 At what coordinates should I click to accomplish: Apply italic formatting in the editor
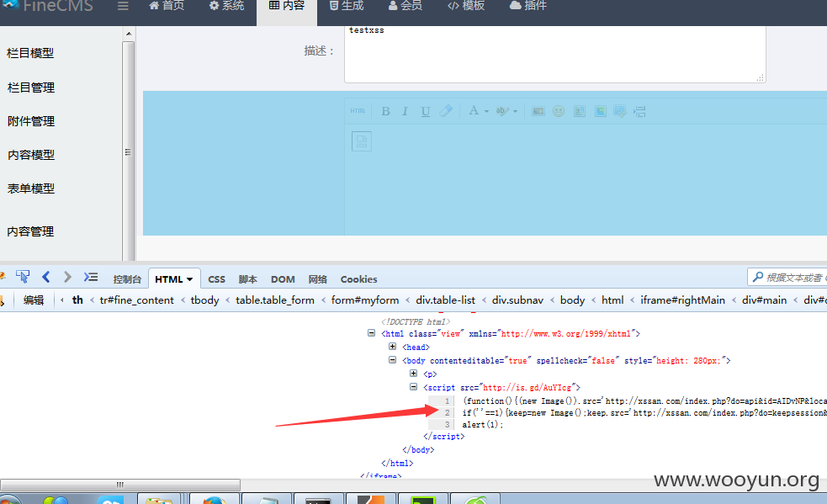(x=405, y=111)
